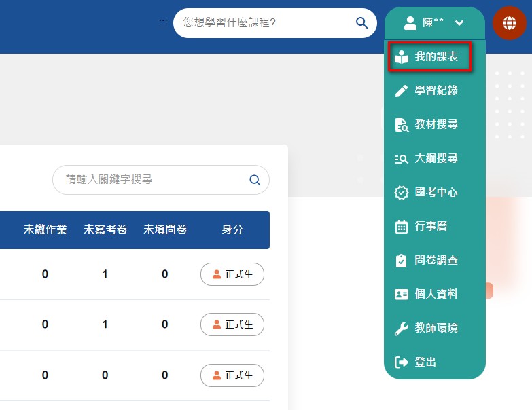Click the 未寫考卷 value 1 in second row
Viewport: 532px width, 410px height.
pyautogui.click(x=105, y=324)
